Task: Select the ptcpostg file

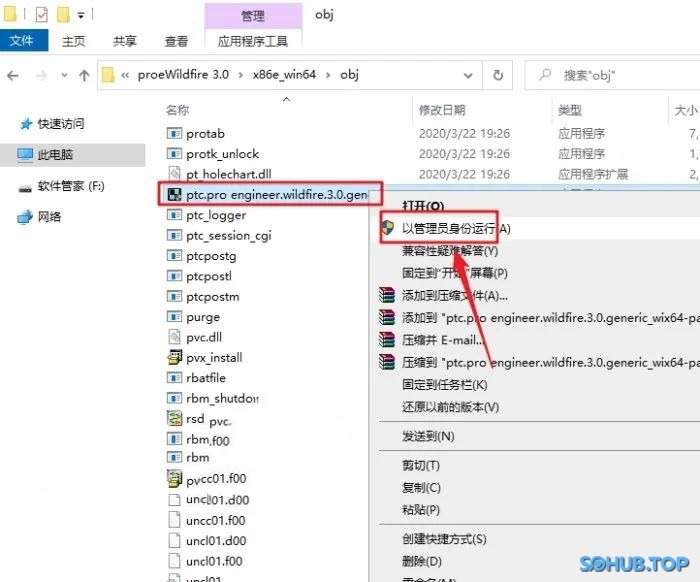Action: tap(211, 256)
